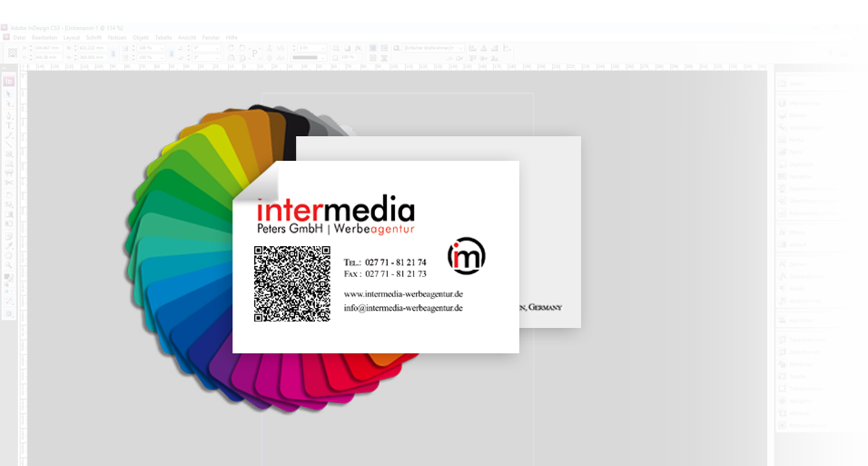The width and height of the screenshot is (868, 466).
Task: Open the Objekt menu
Action: click(141, 37)
